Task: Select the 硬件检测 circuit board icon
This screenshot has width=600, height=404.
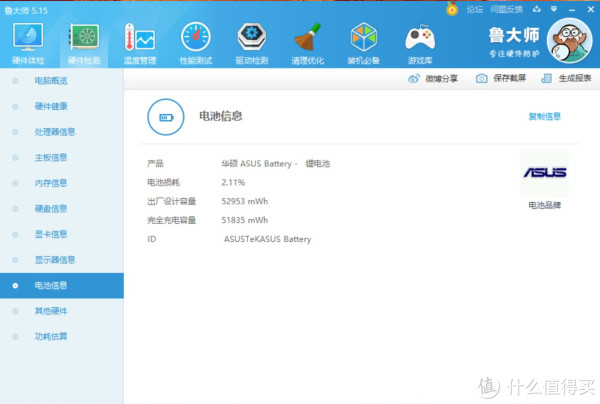Action: coord(84,37)
